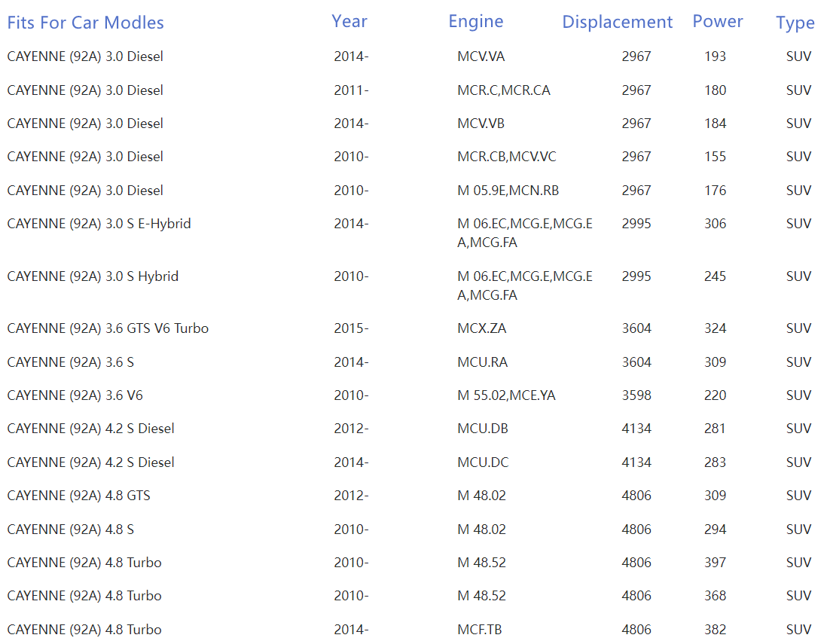Click the Displacement column header
830x644 pixels.
617,22
